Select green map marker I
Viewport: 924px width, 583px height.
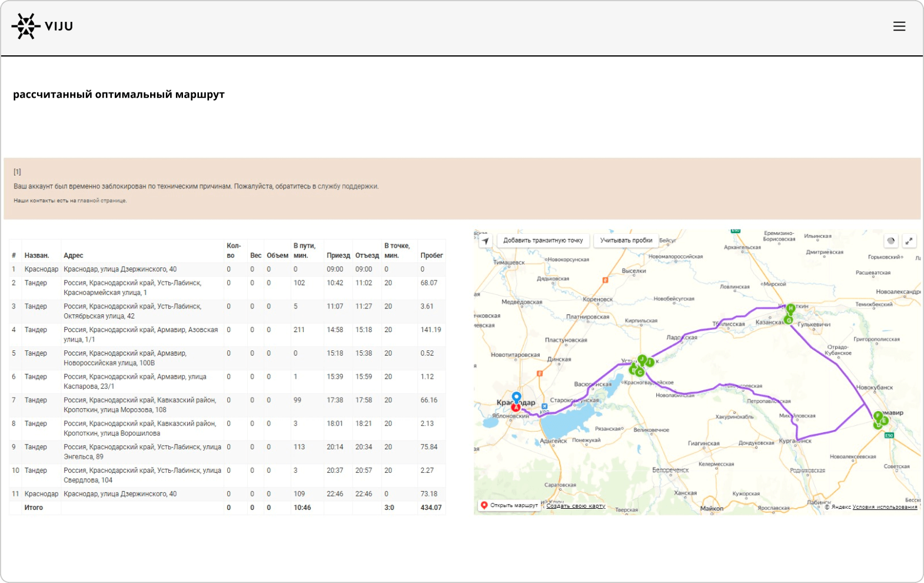pos(650,363)
